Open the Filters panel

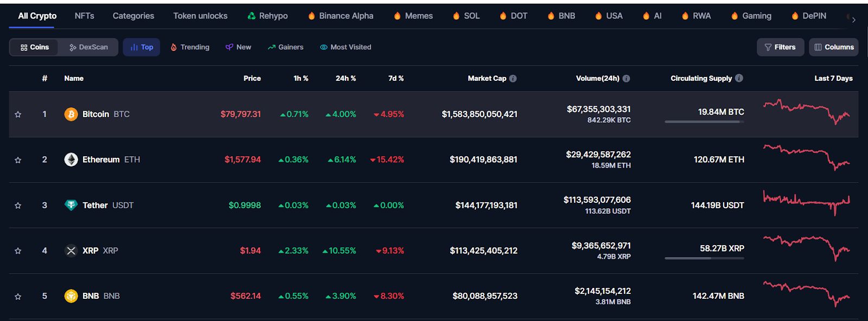click(780, 47)
